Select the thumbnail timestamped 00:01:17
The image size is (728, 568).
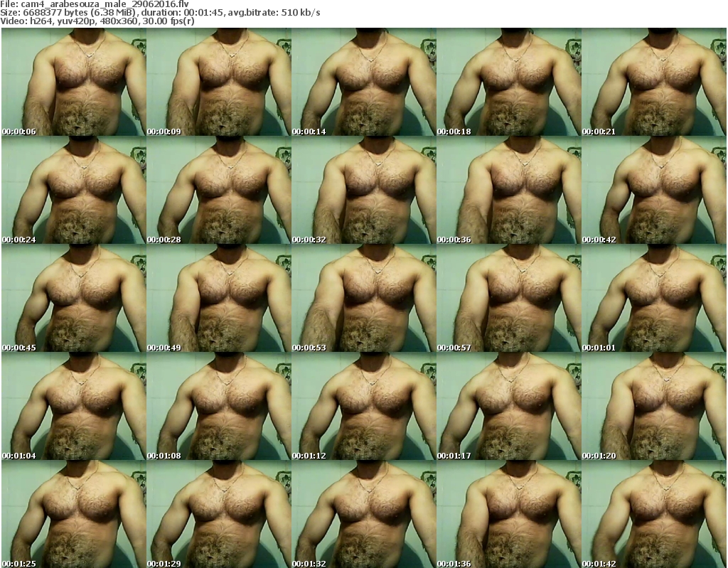508,406
